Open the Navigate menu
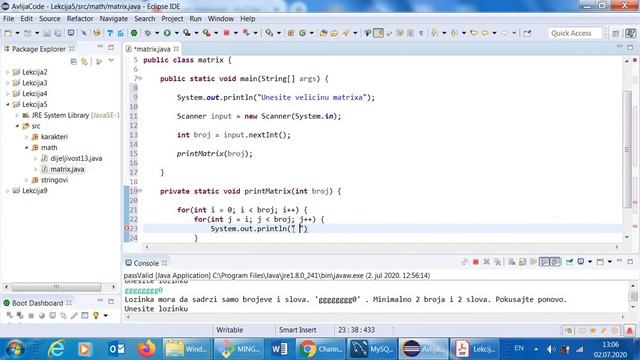This screenshot has height=360, width=640. 113,19
